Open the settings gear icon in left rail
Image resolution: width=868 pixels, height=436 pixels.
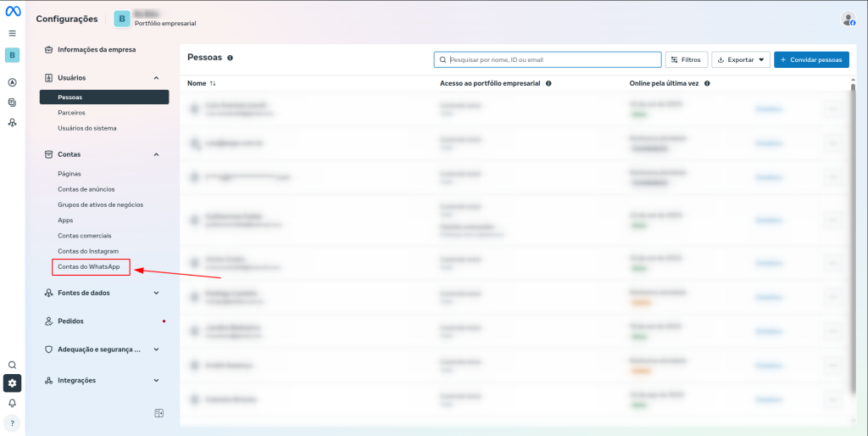(12, 383)
